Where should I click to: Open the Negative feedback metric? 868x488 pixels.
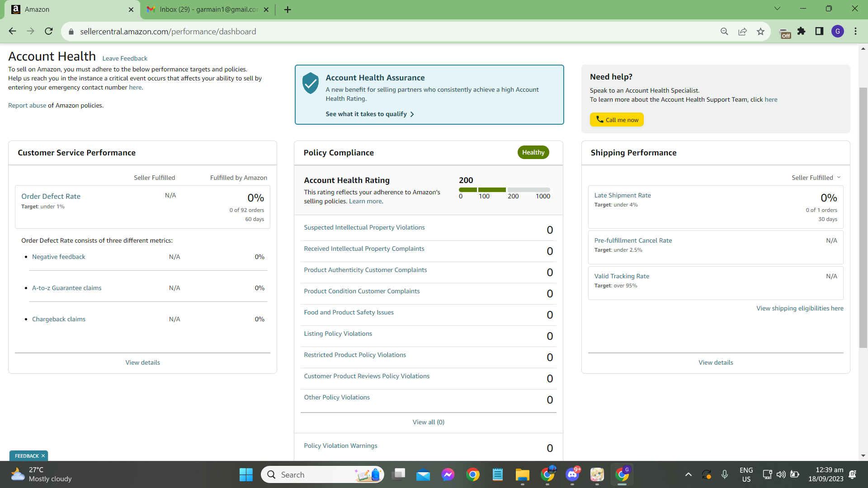59,257
